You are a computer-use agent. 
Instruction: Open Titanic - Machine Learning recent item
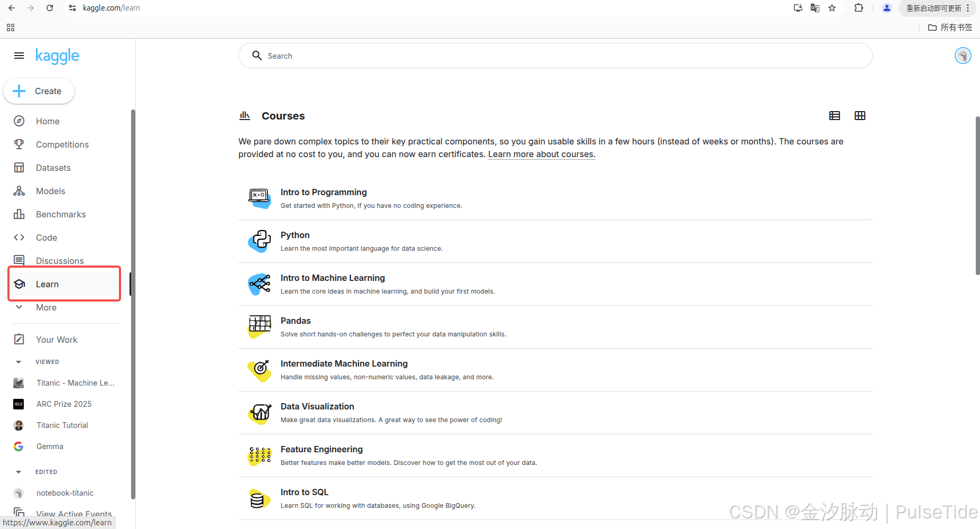click(x=75, y=383)
